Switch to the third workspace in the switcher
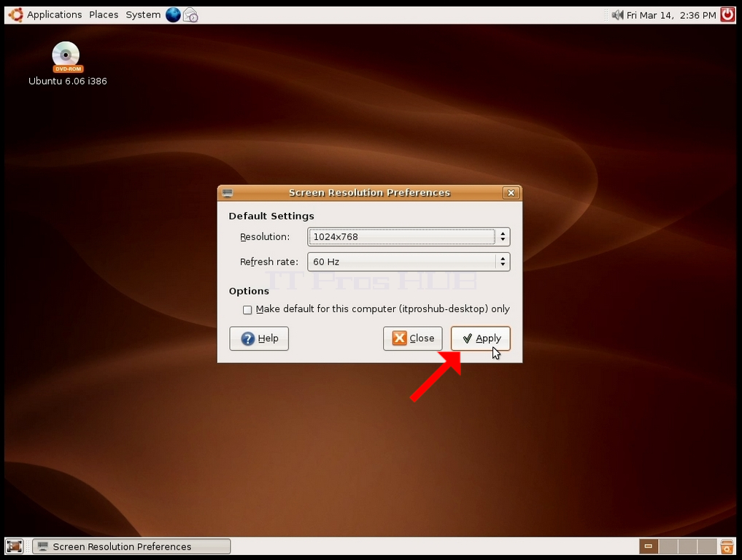 coord(687,546)
